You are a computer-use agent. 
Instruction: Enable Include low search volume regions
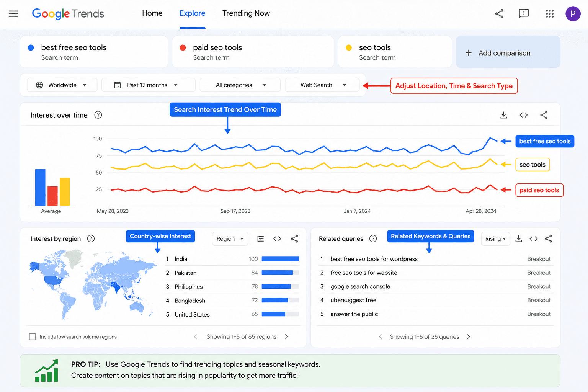(x=33, y=337)
